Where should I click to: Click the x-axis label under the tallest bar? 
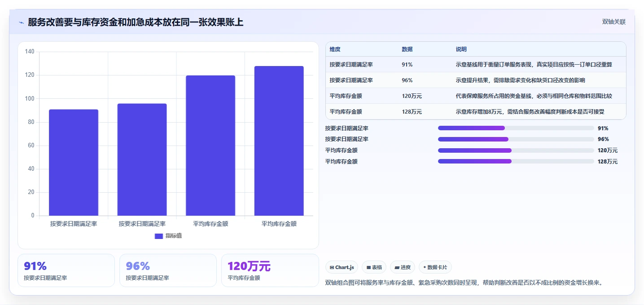pos(279,224)
